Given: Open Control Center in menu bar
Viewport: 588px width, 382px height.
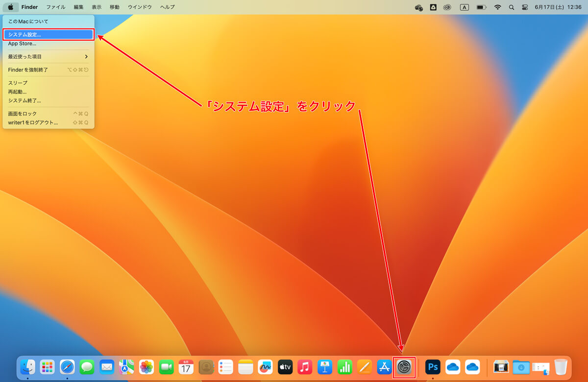Looking at the screenshot, I should [525, 7].
